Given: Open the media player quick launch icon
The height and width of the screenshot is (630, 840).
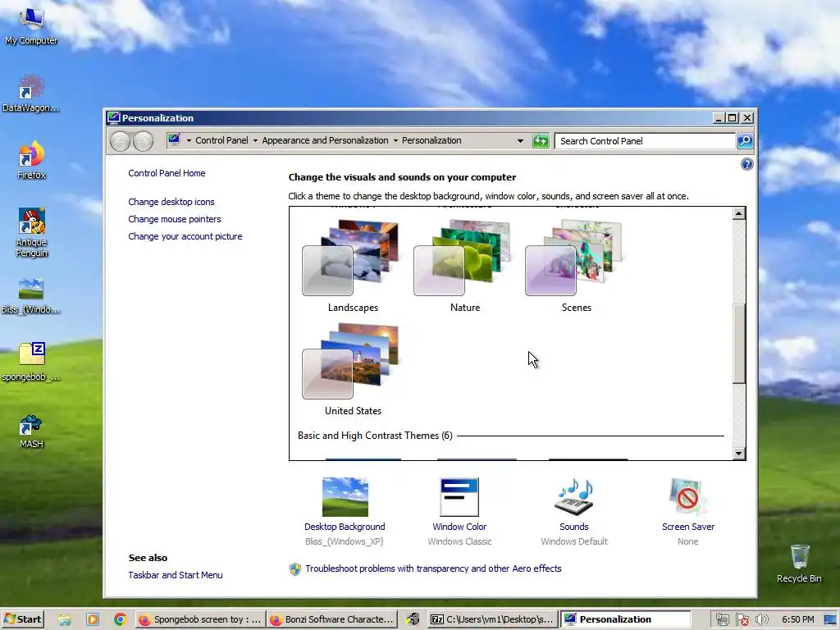Looking at the screenshot, I should click(x=92, y=619).
